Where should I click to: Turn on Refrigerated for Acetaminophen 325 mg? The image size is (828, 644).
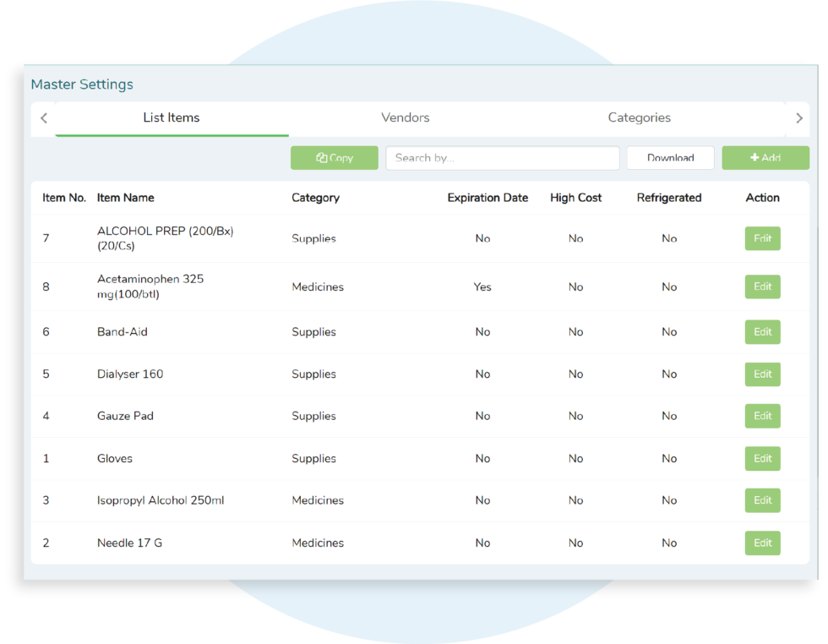pos(669,287)
